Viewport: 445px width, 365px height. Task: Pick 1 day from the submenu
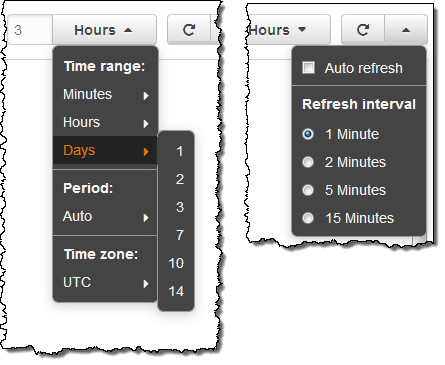point(180,151)
